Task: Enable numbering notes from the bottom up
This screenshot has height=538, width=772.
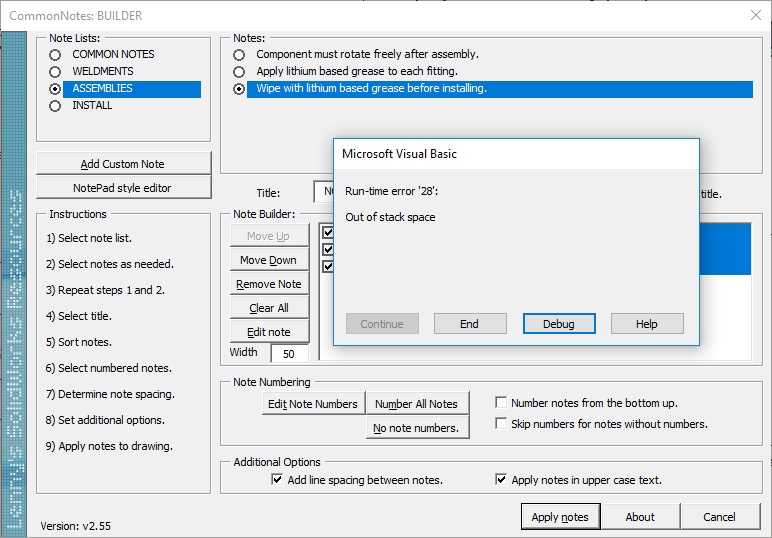Action: 501,403
